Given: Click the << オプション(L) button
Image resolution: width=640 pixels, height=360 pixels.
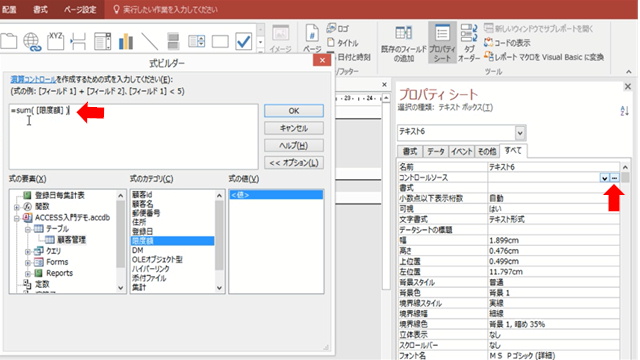Looking at the screenshot, I should [x=294, y=162].
